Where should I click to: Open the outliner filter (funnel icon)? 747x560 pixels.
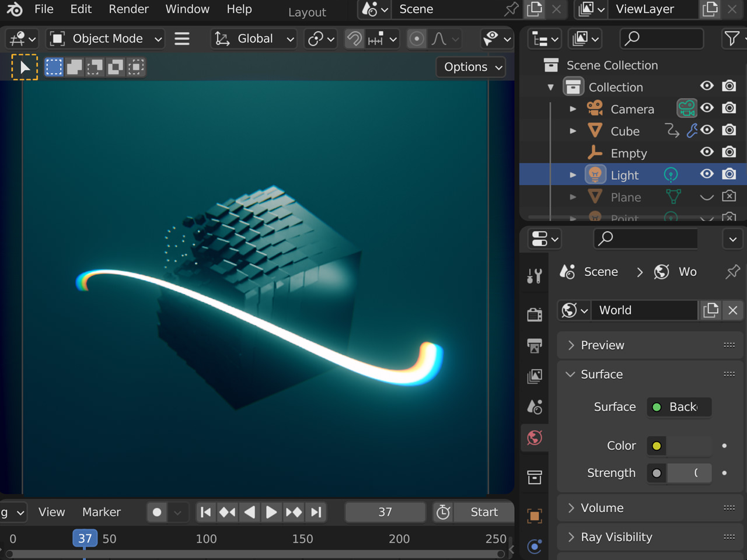732,38
